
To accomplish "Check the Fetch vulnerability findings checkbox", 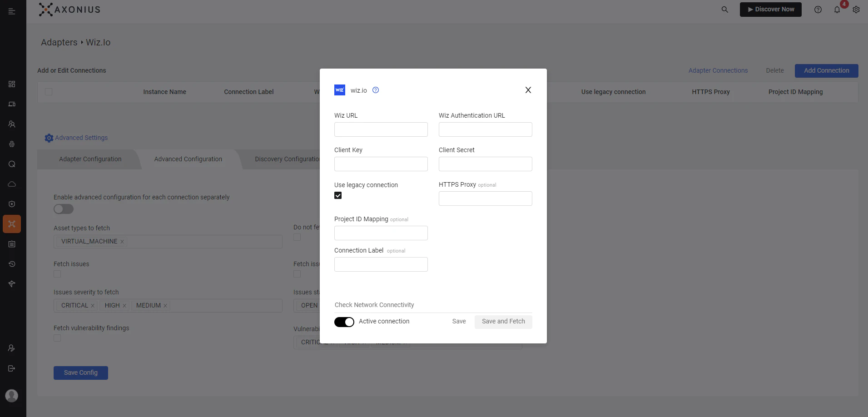I will [x=57, y=338].
